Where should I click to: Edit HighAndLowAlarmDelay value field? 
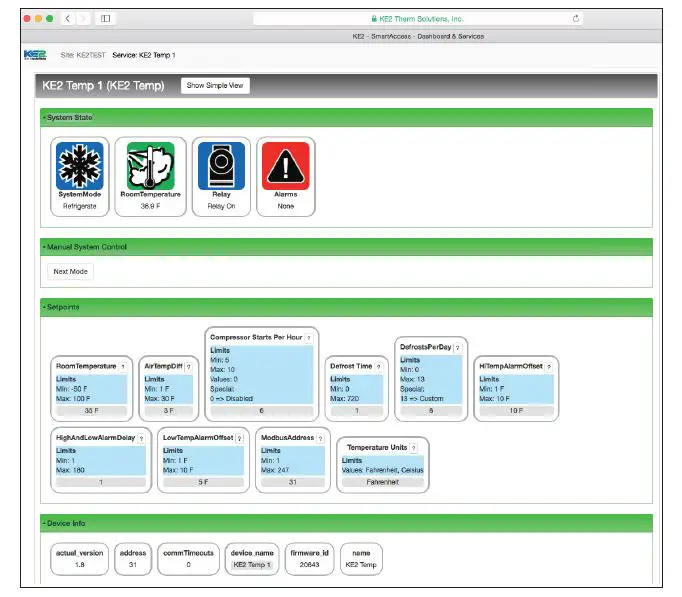(x=101, y=483)
